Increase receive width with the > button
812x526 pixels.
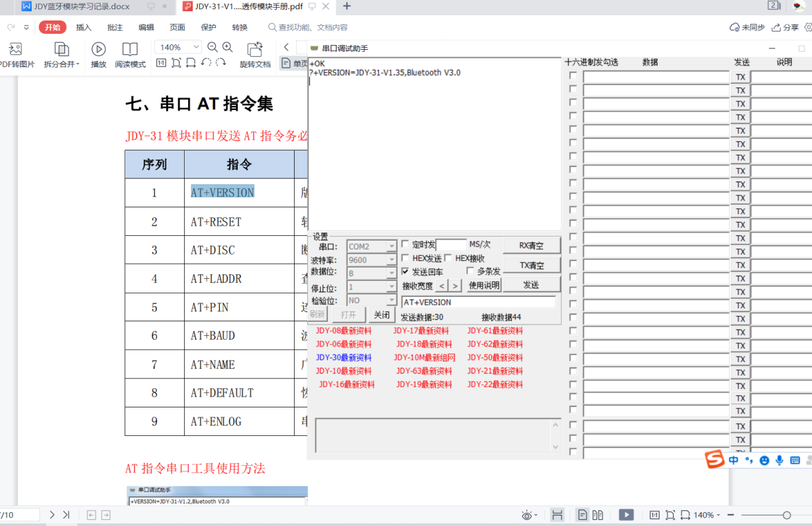(455, 286)
